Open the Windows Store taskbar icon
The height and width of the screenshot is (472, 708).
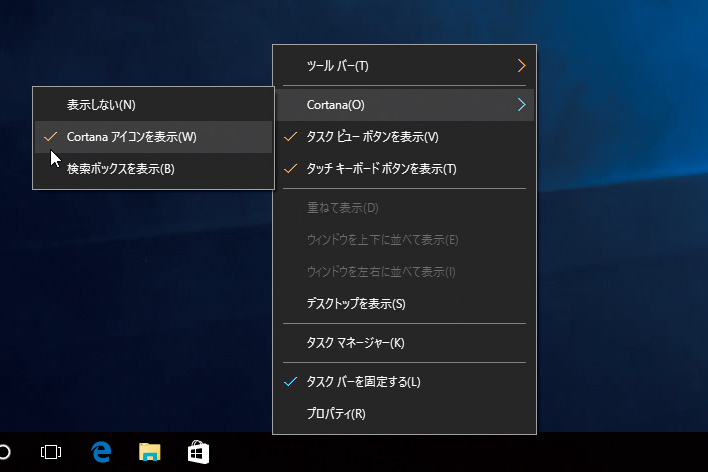pos(198,452)
